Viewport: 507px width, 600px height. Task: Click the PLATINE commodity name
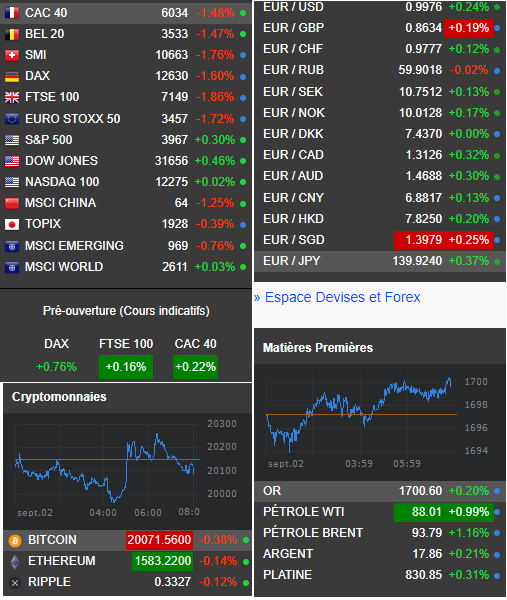(288, 575)
